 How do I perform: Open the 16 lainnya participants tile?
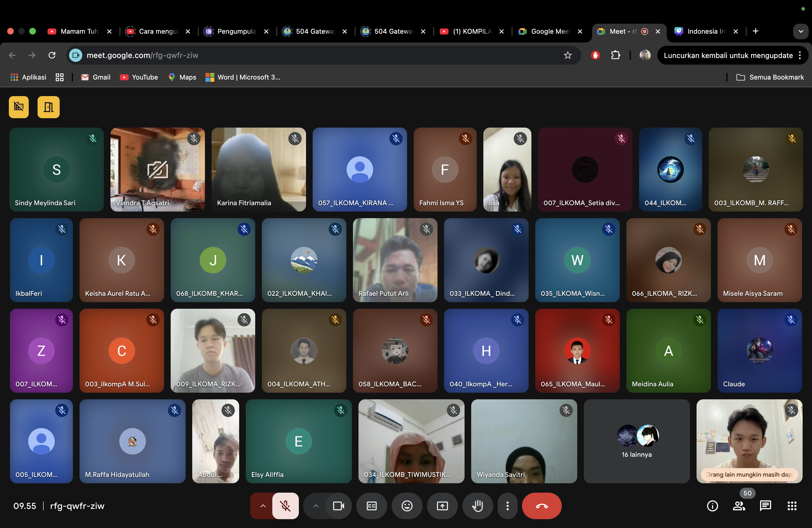(636, 441)
